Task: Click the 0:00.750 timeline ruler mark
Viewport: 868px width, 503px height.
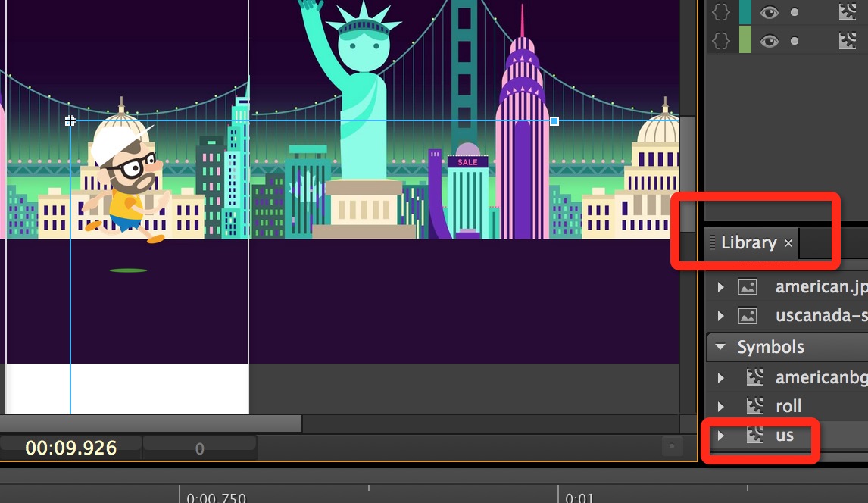Action: click(216, 498)
